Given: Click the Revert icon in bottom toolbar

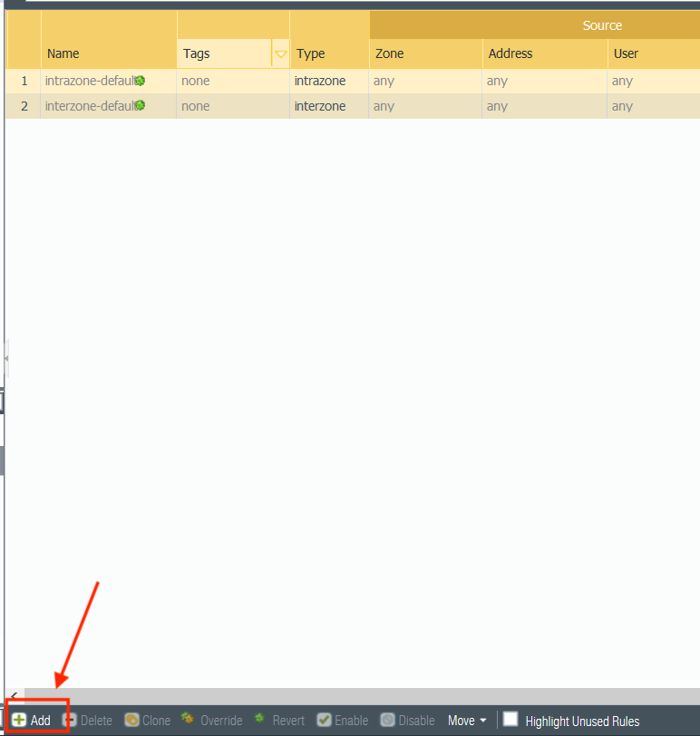Looking at the screenshot, I should pyautogui.click(x=259, y=720).
